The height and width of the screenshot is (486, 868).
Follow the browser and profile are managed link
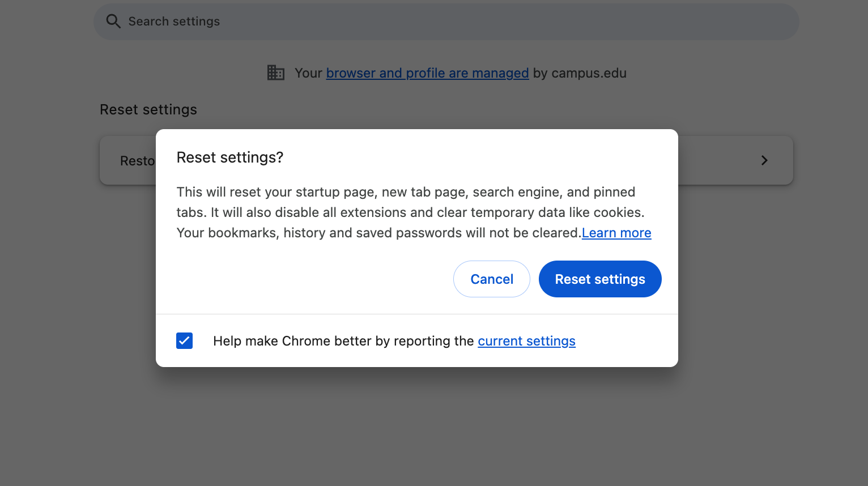pyautogui.click(x=427, y=73)
